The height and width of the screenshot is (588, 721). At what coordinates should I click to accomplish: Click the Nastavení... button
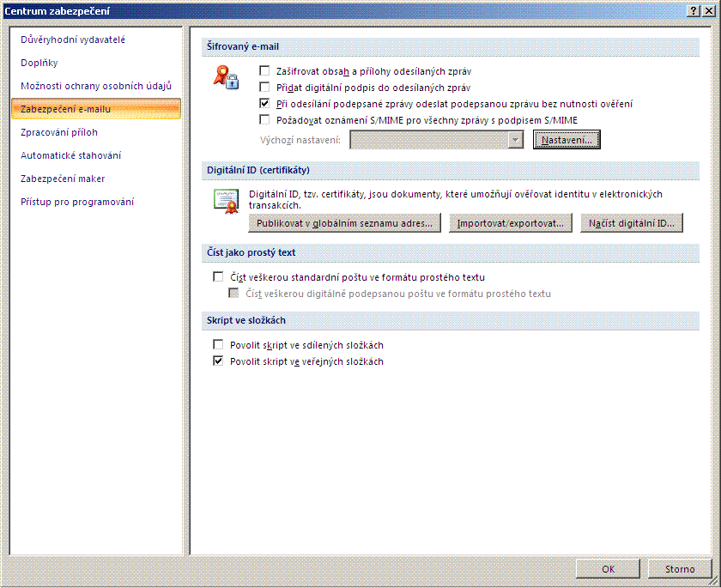tap(566, 140)
